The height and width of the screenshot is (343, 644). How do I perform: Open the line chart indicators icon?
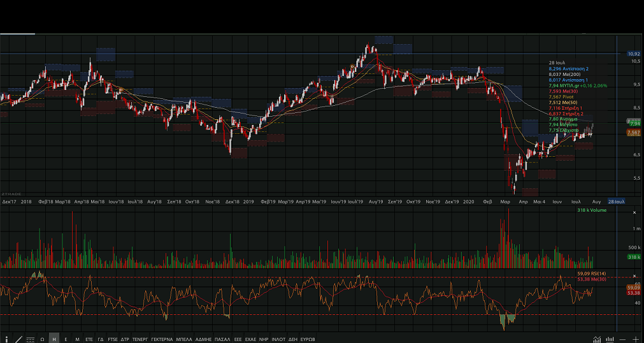[597, 339]
